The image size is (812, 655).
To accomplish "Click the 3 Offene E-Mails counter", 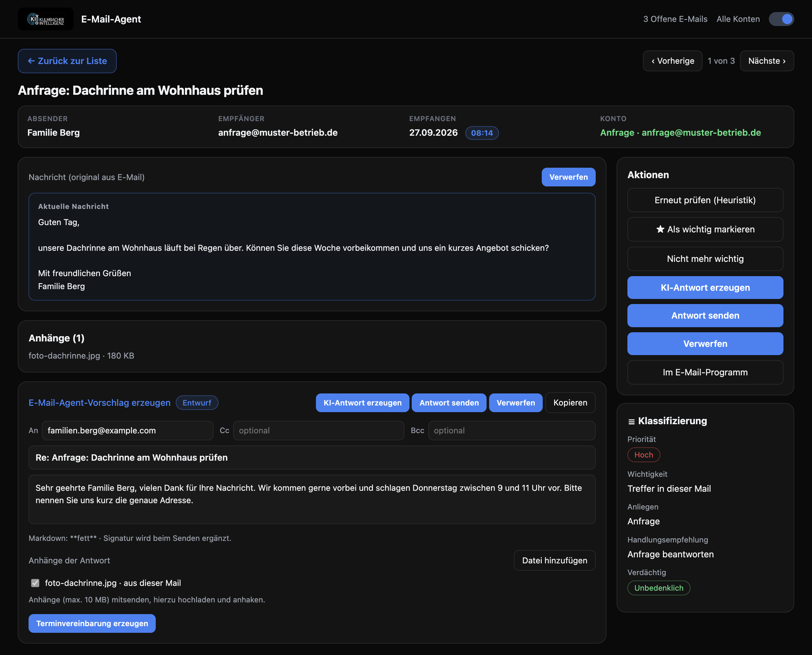I will pyautogui.click(x=675, y=19).
